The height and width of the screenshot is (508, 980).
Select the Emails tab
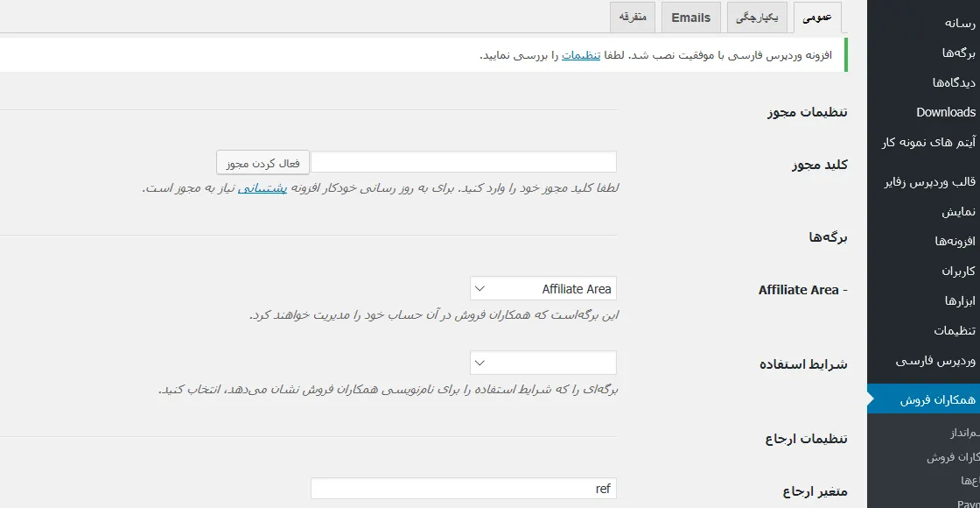click(690, 18)
